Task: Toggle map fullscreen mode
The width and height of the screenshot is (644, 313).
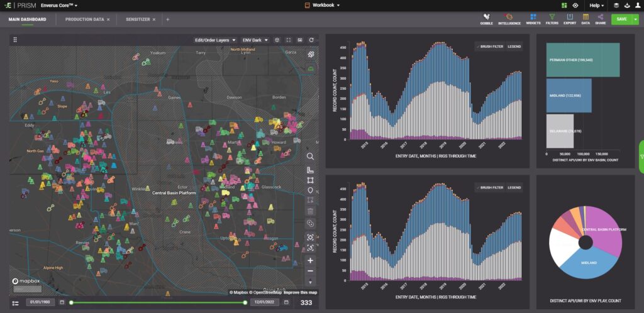Action: pos(288,40)
